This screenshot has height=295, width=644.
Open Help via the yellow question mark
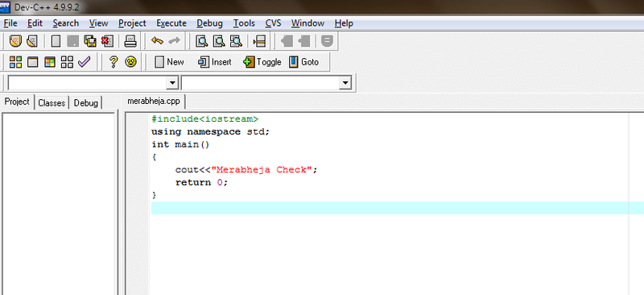114,62
